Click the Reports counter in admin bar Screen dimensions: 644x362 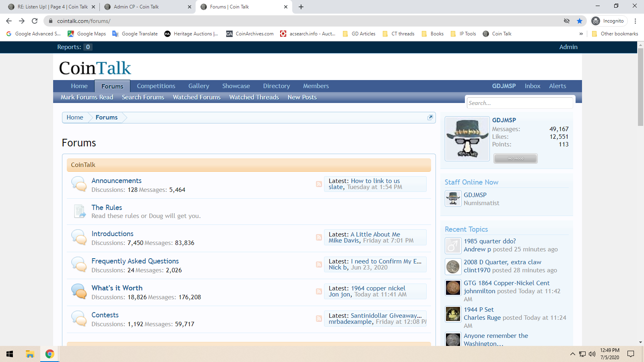point(74,47)
